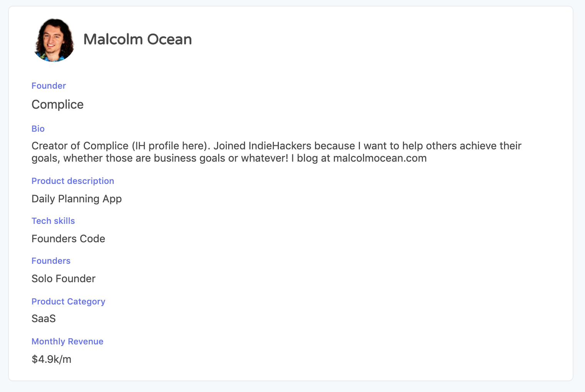
Task: Click Malcolm Ocean's profile avatar photo
Action: coord(53,40)
